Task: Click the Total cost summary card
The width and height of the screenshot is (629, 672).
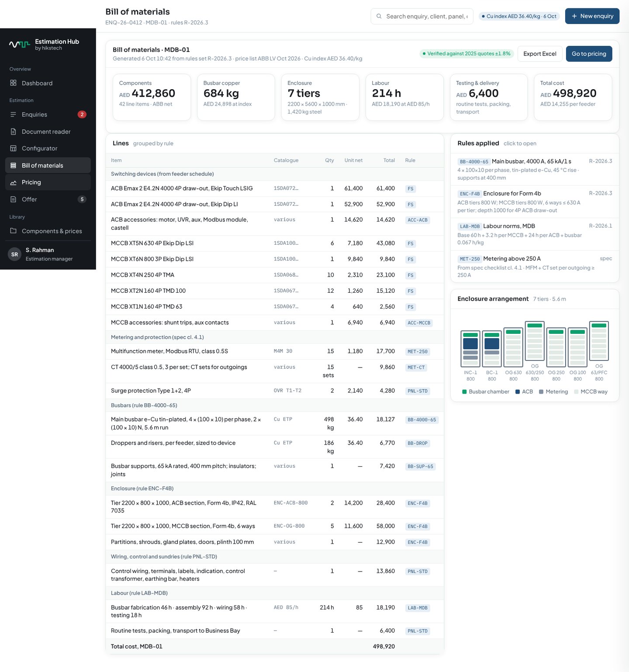Action: pos(573,97)
